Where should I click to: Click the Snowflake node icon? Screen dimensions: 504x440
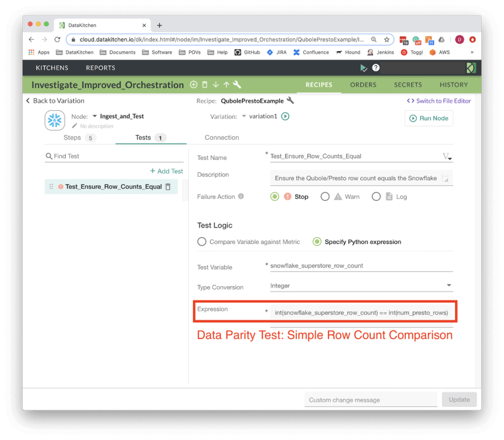(x=54, y=120)
